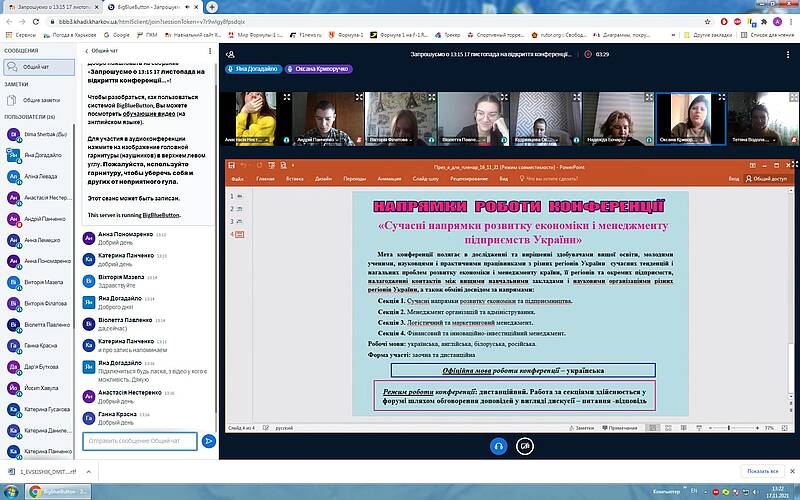Switch to slide sorter view icon
Screen dimensions: 800x500
click(668, 428)
